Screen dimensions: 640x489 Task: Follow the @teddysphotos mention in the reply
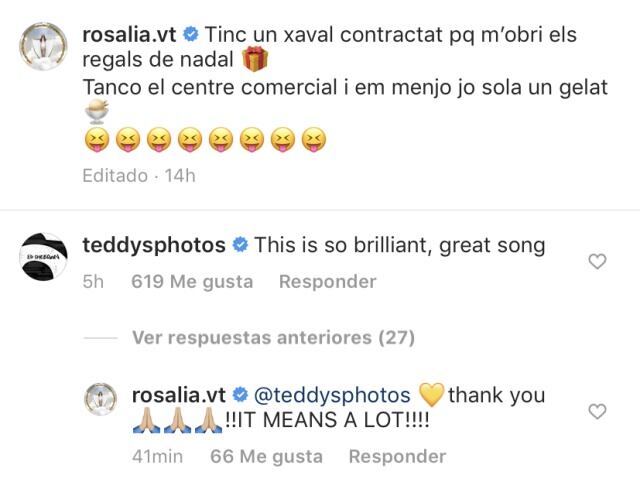click(x=333, y=395)
